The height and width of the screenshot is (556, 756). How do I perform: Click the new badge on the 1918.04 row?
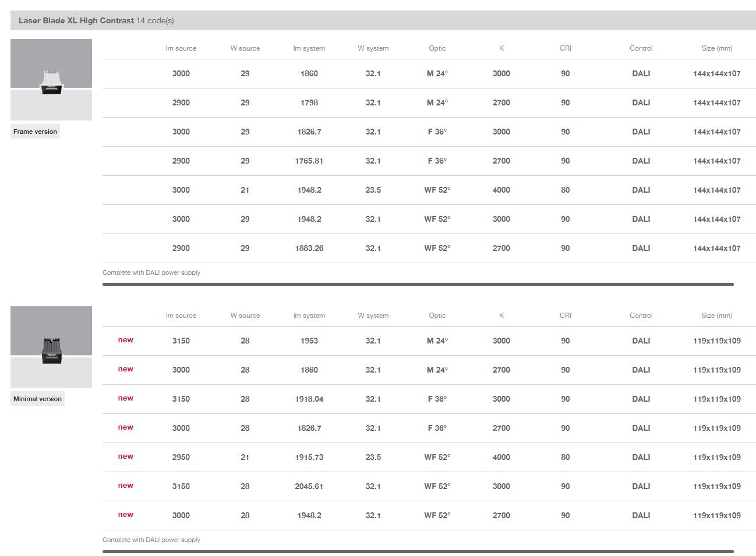click(126, 398)
